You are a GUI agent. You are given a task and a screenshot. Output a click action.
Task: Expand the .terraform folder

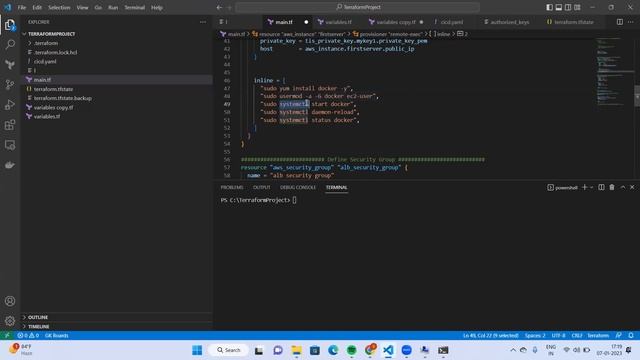point(45,43)
